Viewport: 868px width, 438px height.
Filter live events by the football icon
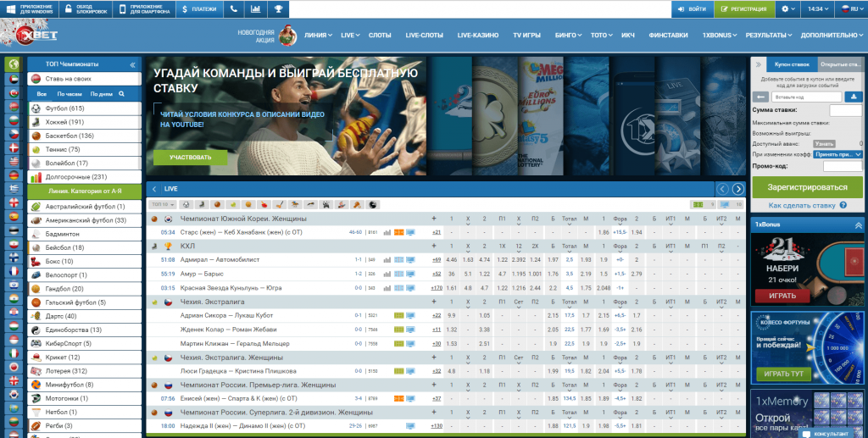186,204
